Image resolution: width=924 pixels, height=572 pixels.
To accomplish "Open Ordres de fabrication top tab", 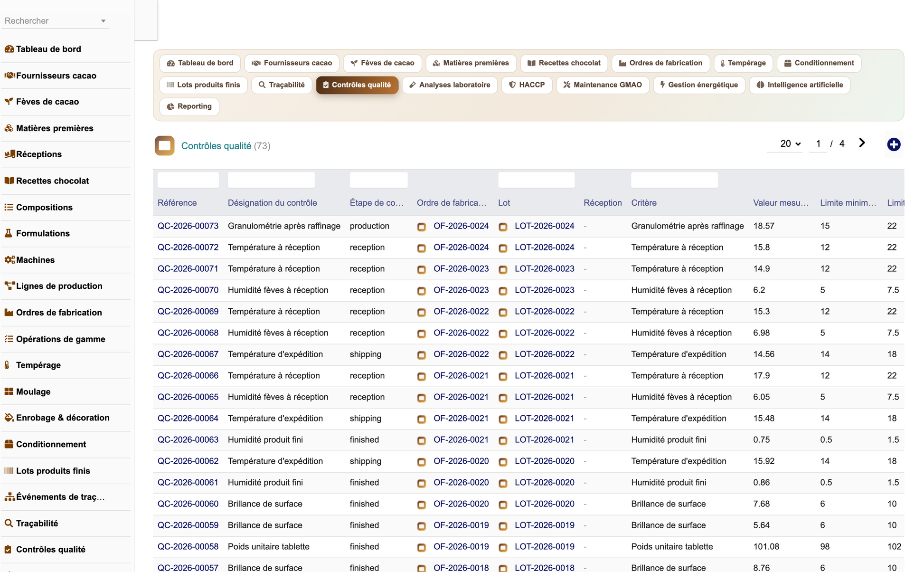I will [660, 63].
